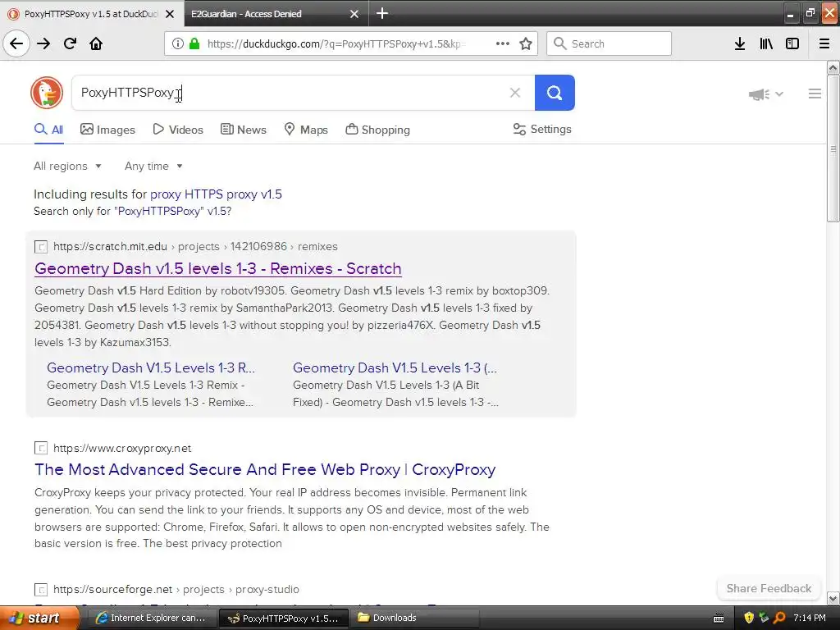Open page actions three-dots menu
The width and height of the screenshot is (840, 630).
pos(503,43)
